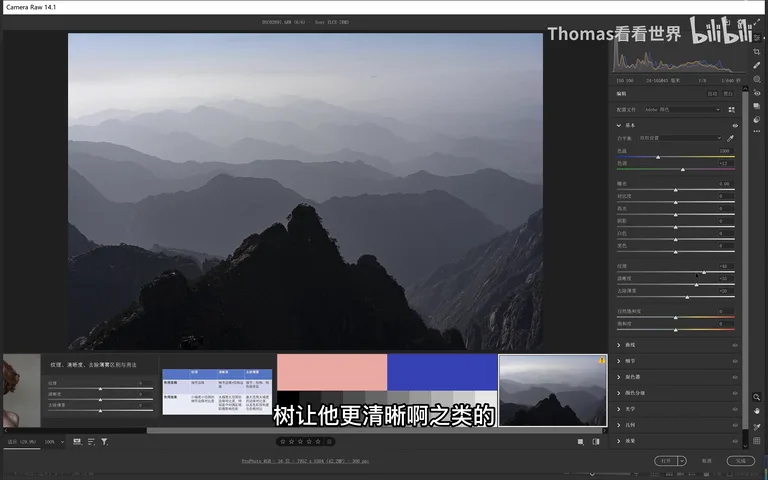768x480 pixels.
Task: Toggle the 光学 panel eye icon
Action: click(x=735, y=409)
